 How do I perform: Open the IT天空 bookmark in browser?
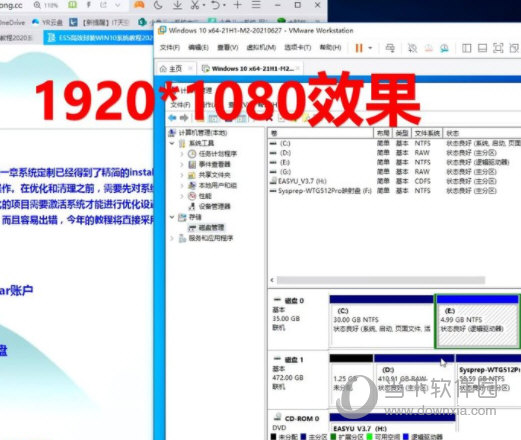(x=99, y=22)
